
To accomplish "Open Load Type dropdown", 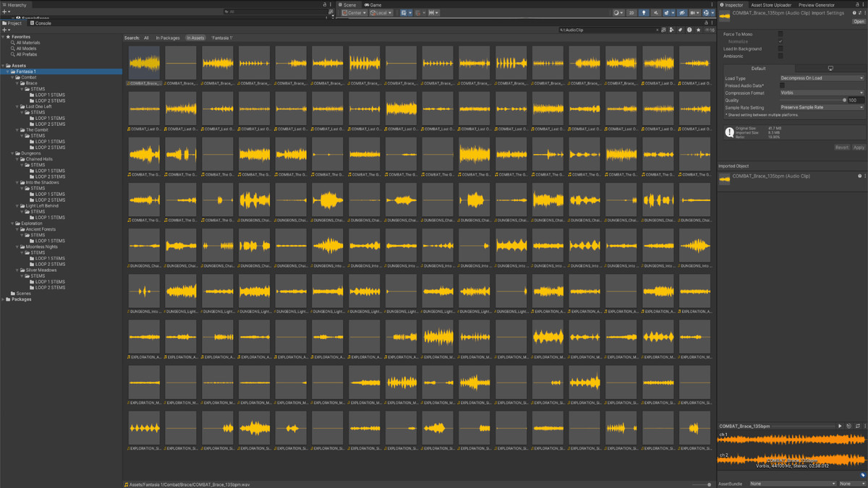I will click(x=821, y=78).
